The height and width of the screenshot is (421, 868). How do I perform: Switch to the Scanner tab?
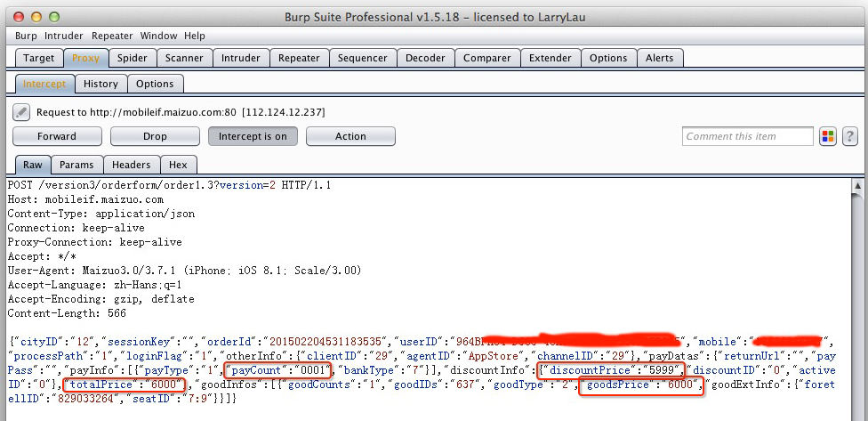(184, 58)
